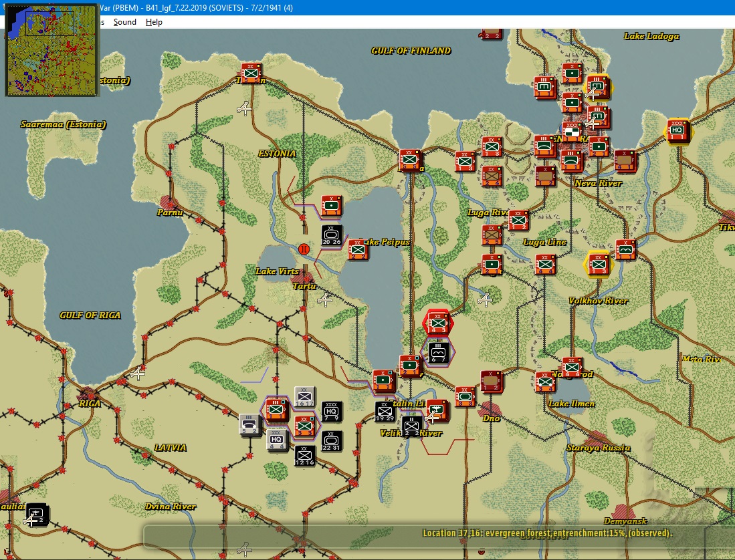This screenshot has width=735, height=560.
Task: Click the Parnu city label
Action: 170,213
